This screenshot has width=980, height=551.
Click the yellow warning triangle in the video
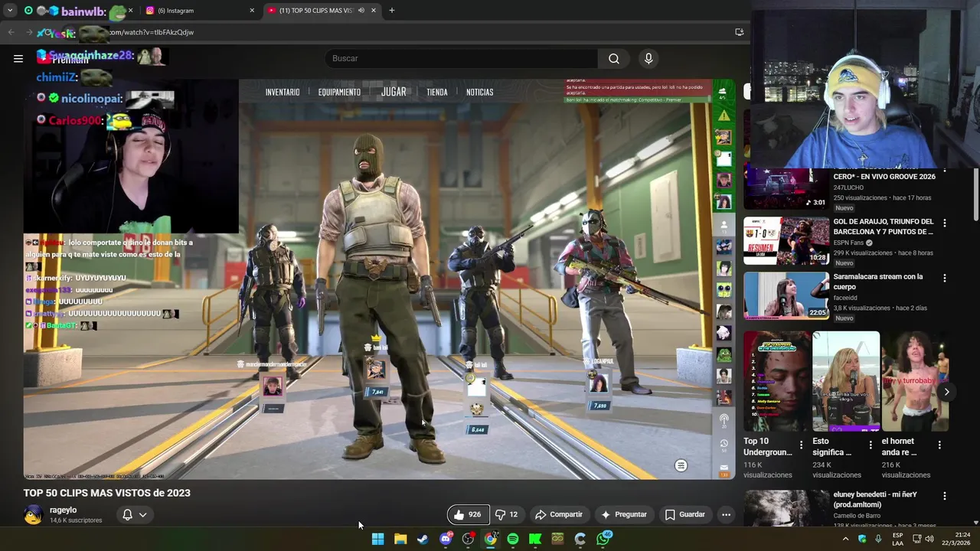pyautogui.click(x=724, y=116)
